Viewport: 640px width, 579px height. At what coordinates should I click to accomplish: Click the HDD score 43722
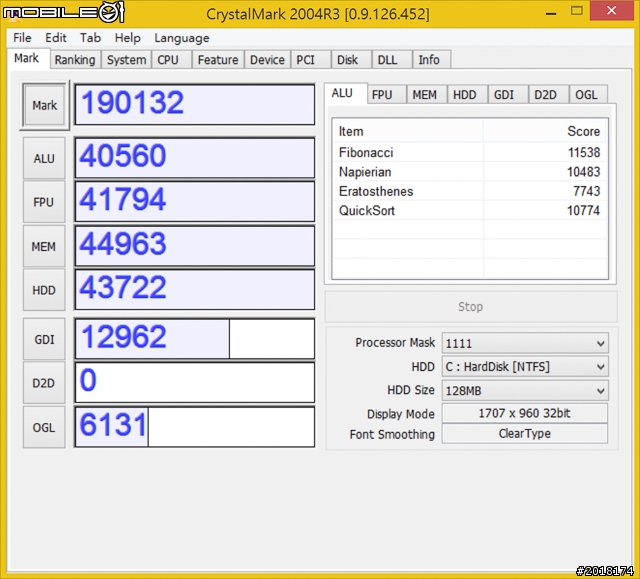pos(195,290)
